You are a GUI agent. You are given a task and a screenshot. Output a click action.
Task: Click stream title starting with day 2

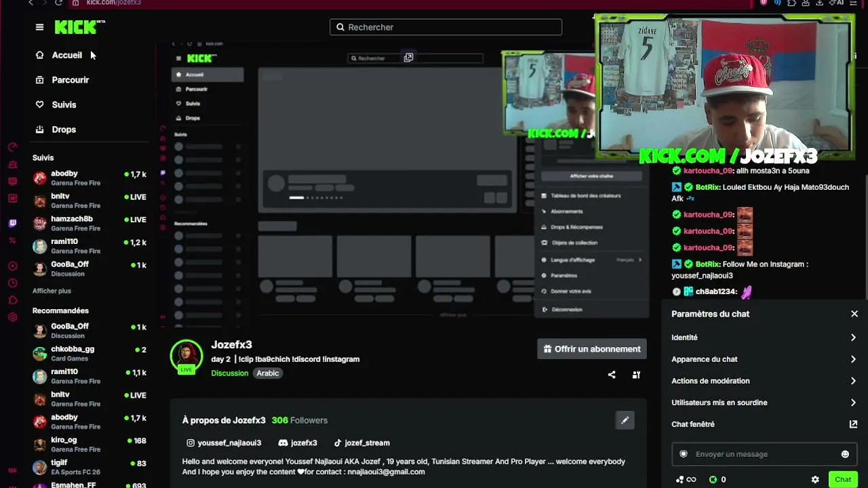click(285, 359)
